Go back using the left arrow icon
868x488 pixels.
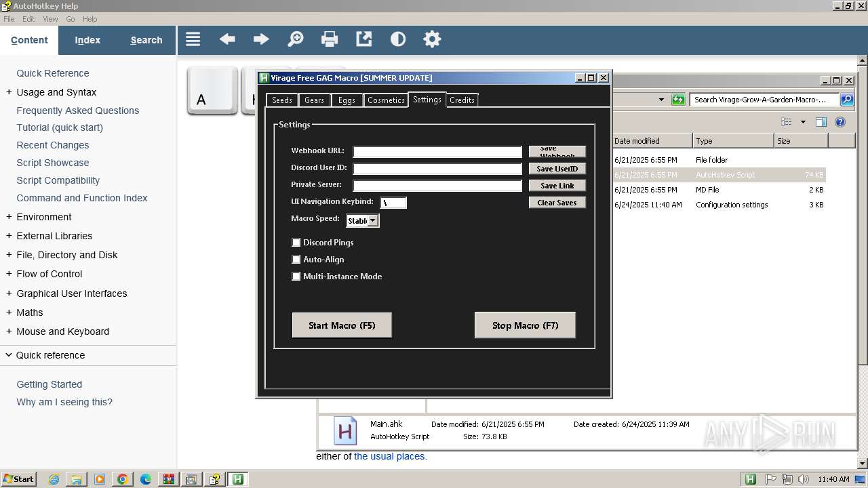[x=227, y=39]
